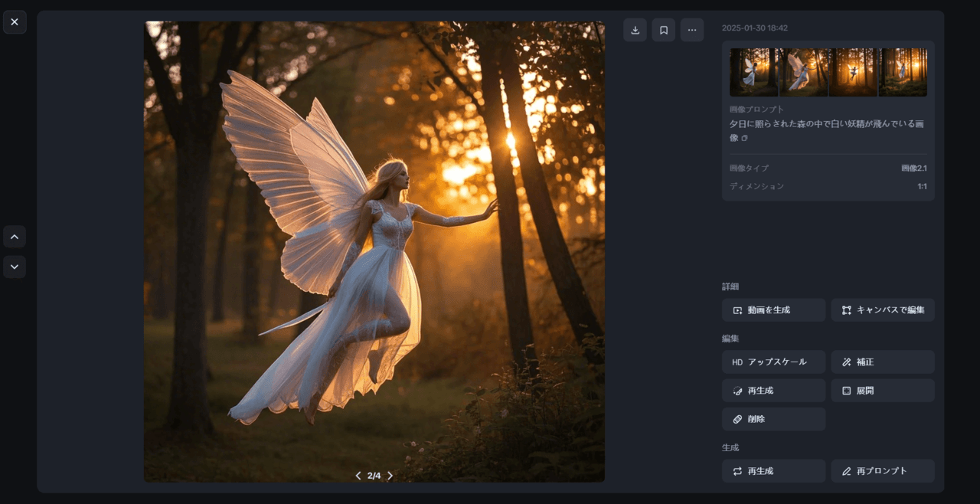Click the 補正 retouch button
The image size is (980, 504).
(882, 362)
